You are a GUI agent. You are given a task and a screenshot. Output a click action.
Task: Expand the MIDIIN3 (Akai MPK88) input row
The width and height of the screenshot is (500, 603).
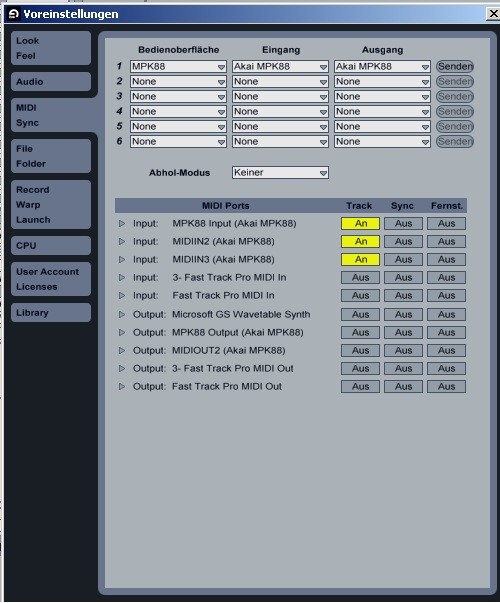122,260
